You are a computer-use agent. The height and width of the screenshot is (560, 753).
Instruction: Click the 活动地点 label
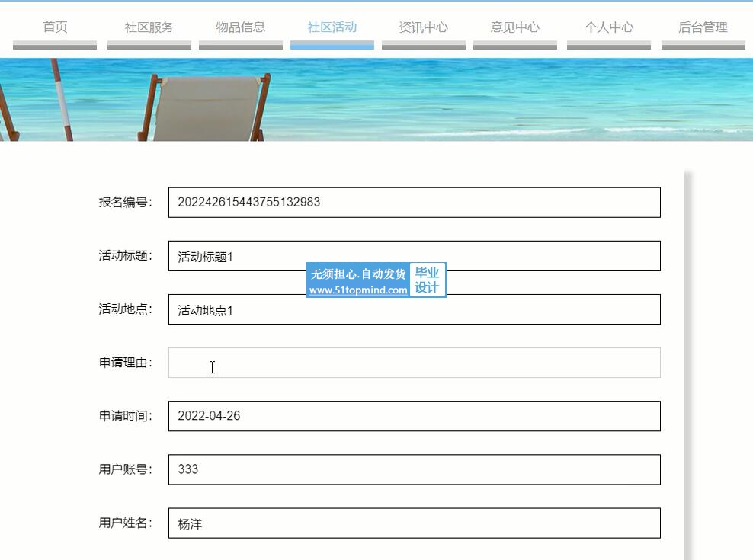[125, 309]
